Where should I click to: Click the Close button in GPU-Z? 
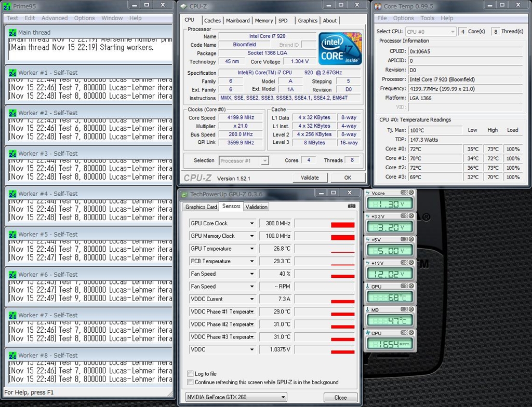point(340,398)
